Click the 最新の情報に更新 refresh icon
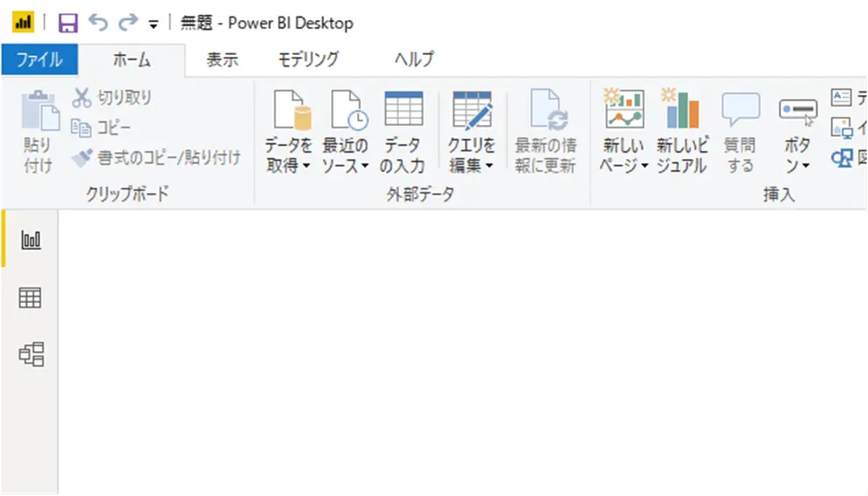This screenshot has width=868, height=496. [548, 110]
